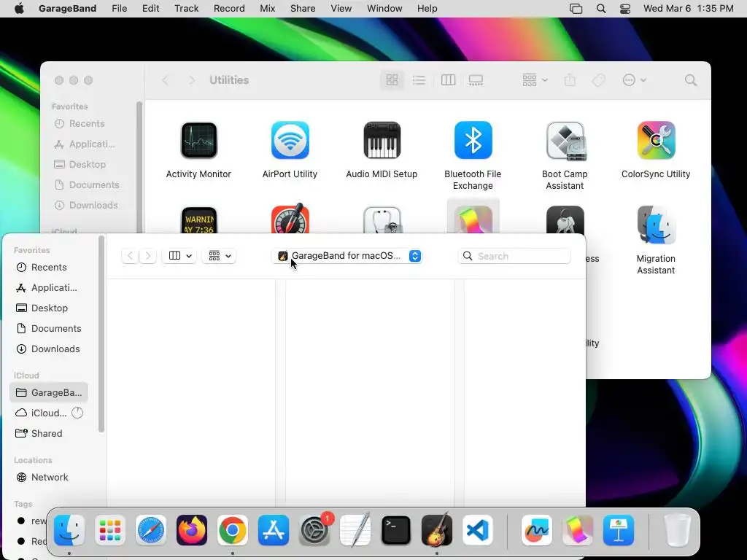Open the Record menu

point(229,9)
